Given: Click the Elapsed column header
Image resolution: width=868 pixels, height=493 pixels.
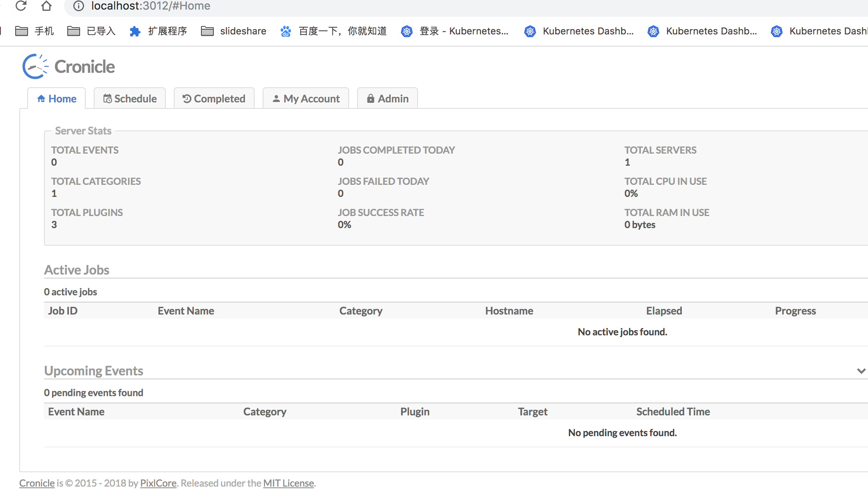Looking at the screenshot, I should pos(664,311).
